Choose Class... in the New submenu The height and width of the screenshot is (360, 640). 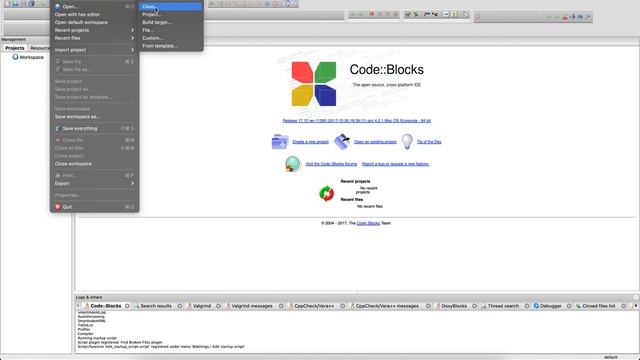[171, 7]
